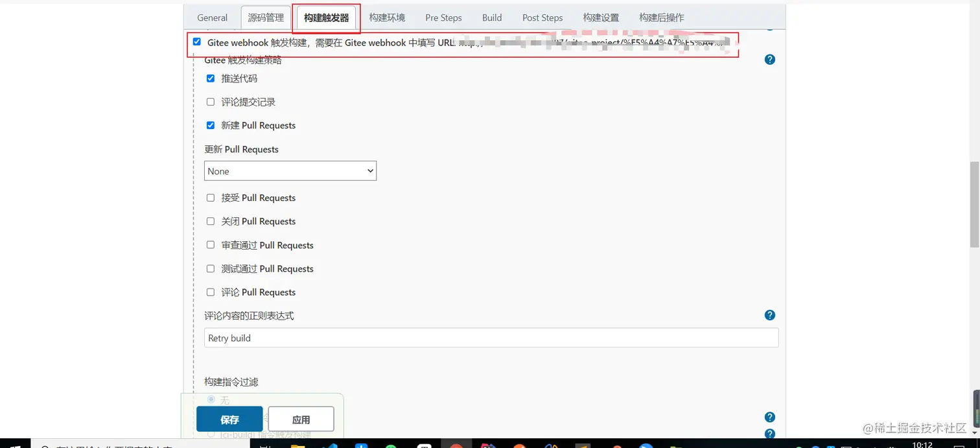Open help icon beside 构建指令过滤 无 option
The image size is (980, 448).
[770, 417]
